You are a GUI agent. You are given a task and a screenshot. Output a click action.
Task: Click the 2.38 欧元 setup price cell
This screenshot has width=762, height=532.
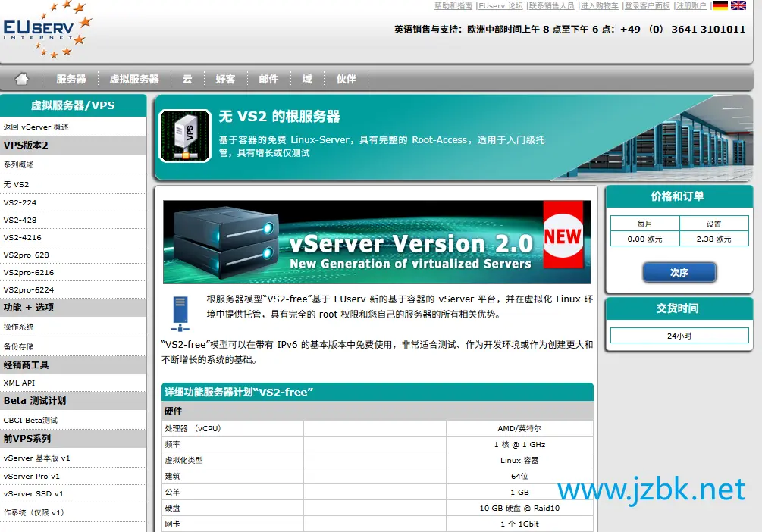click(x=714, y=239)
